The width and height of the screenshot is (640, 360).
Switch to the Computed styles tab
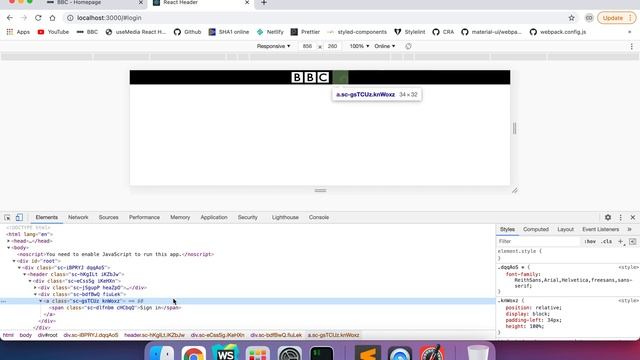click(x=536, y=229)
